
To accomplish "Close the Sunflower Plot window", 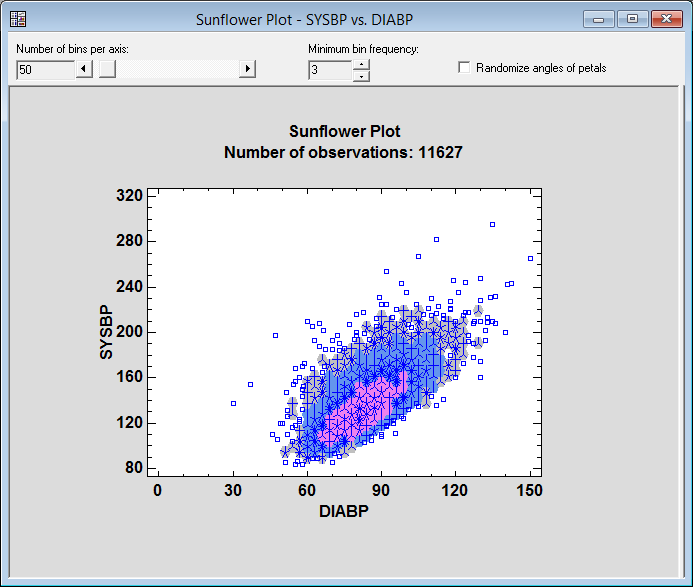I will tap(664, 19).
